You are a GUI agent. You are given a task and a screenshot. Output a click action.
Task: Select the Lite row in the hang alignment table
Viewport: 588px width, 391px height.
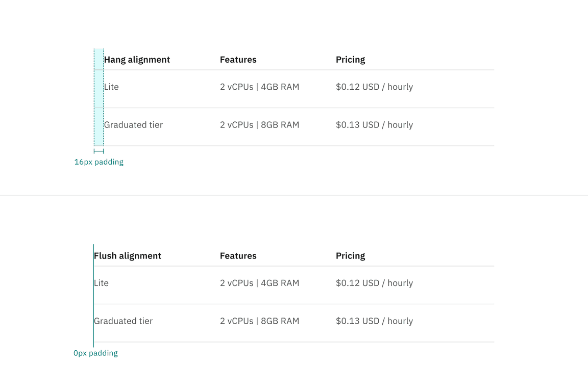[111, 87]
